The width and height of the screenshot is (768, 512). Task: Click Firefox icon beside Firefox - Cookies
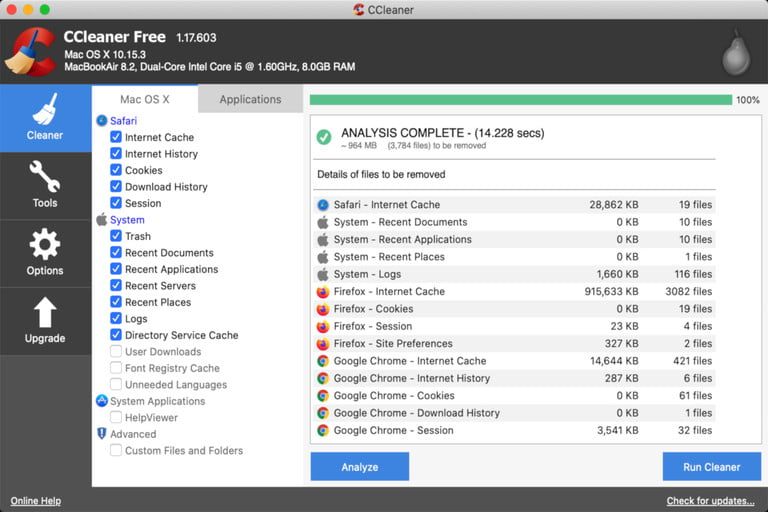point(323,309)
